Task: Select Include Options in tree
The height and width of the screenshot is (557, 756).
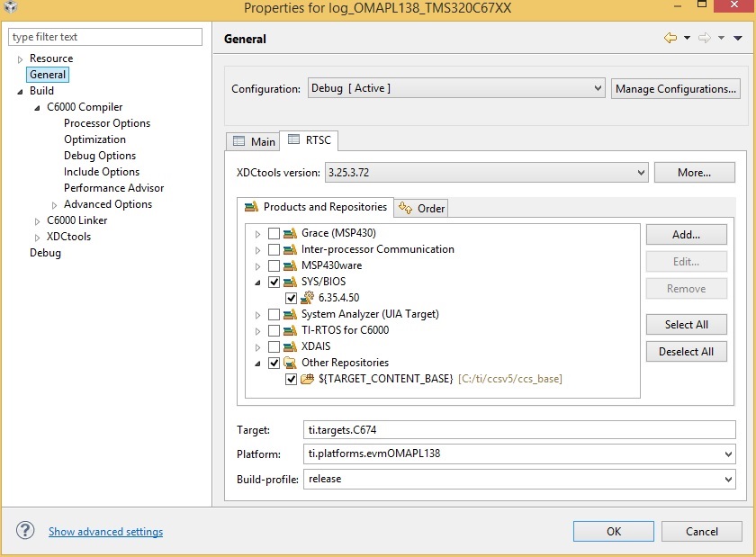Action: [102, 172]
